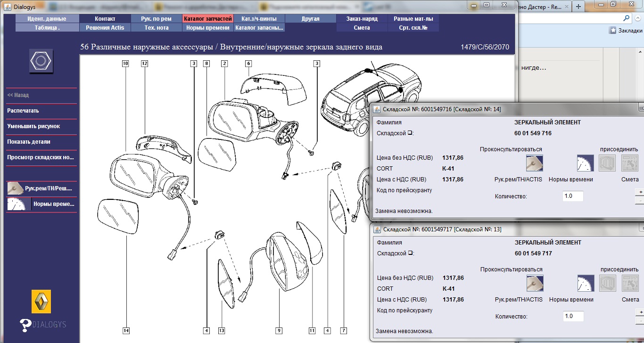Screen dimensions: 644x343
Task: Click stock number 60 01 549 717
Action: (533, 253)
